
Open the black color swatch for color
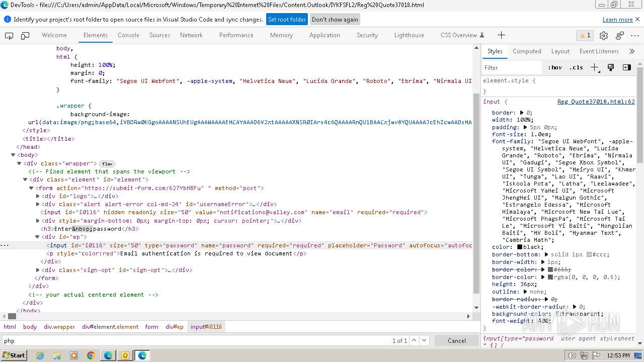pos(520,247)
